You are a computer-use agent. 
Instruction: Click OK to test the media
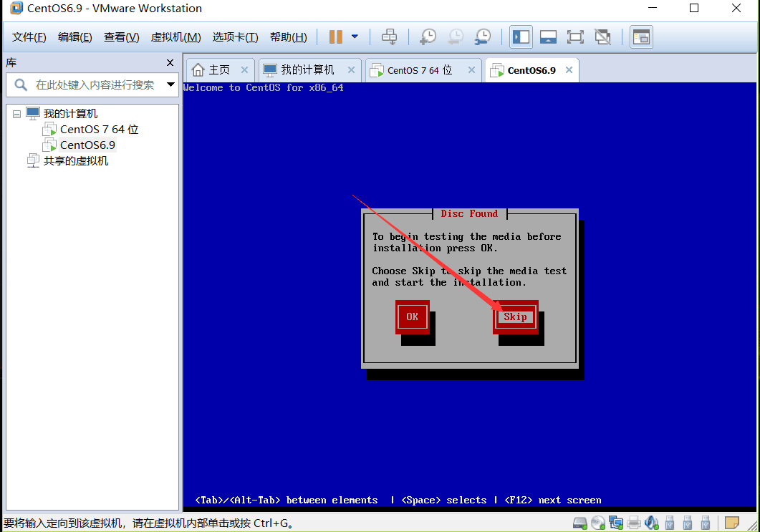coord(412,317)
